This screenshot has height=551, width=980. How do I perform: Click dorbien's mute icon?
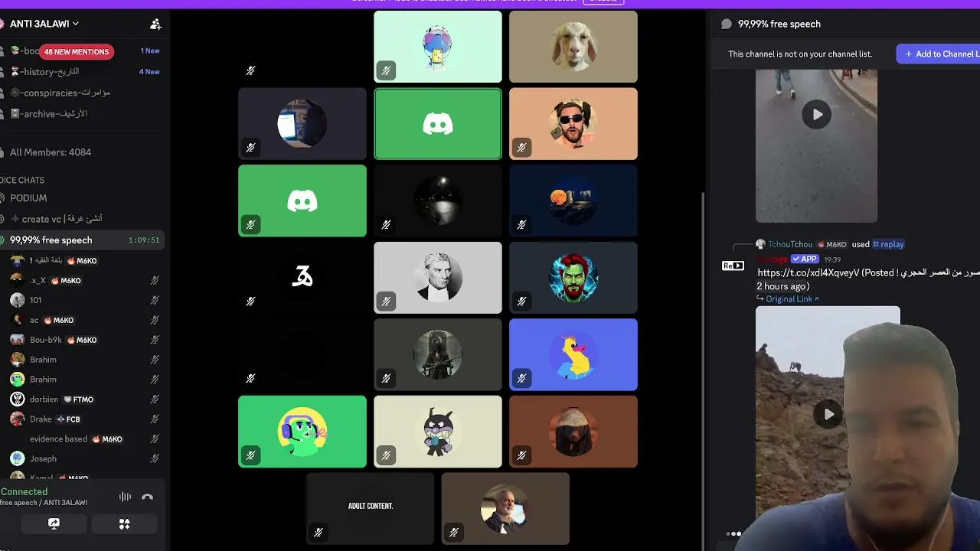tap(155, 399)
